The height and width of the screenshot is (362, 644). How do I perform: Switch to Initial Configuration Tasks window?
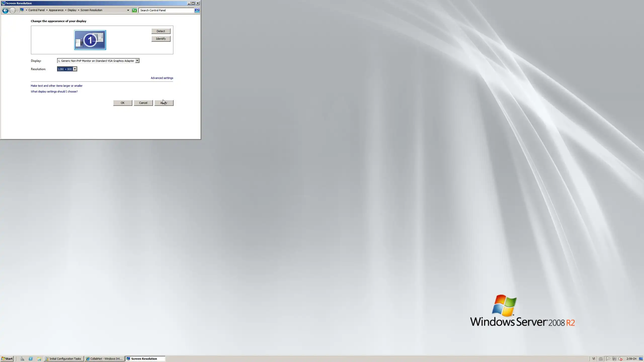tap(63, 359)
